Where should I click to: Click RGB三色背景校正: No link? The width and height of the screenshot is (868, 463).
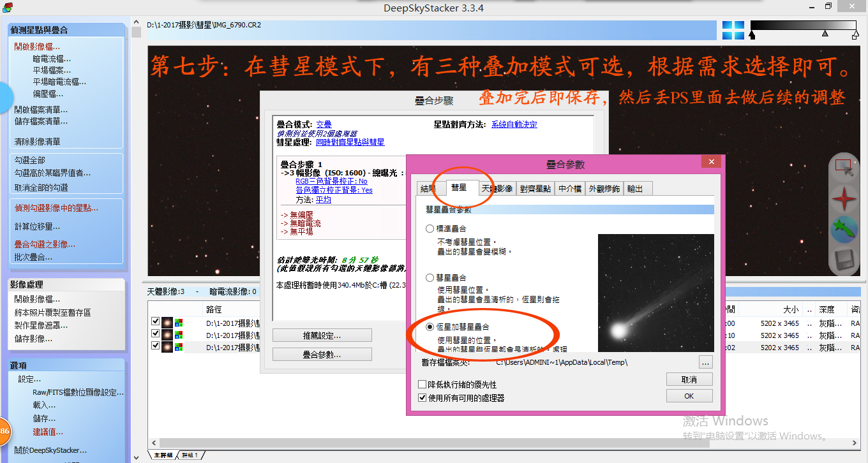[x=331, y=182]
